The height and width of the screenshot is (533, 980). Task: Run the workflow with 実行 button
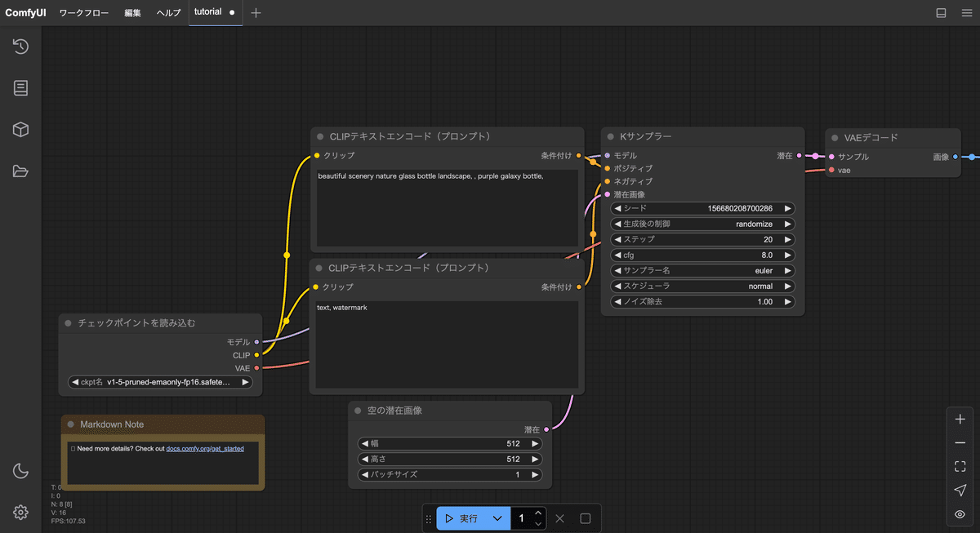click(462, 518)
